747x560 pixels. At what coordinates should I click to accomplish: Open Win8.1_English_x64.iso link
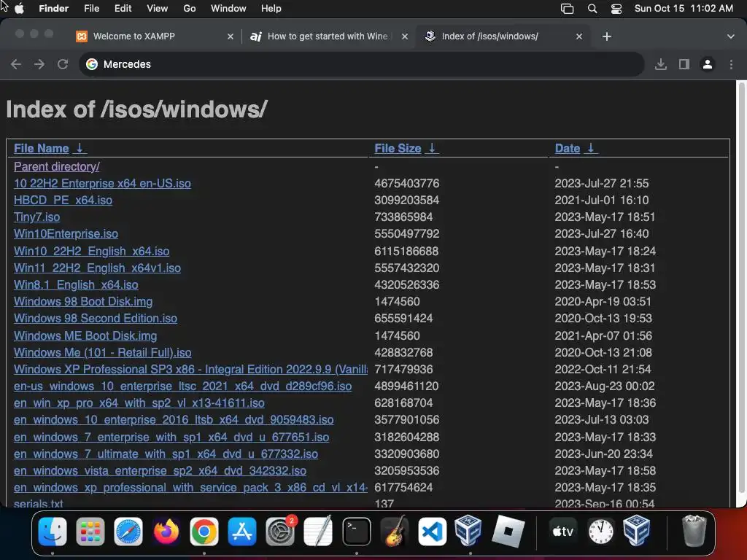coord(76,285)
